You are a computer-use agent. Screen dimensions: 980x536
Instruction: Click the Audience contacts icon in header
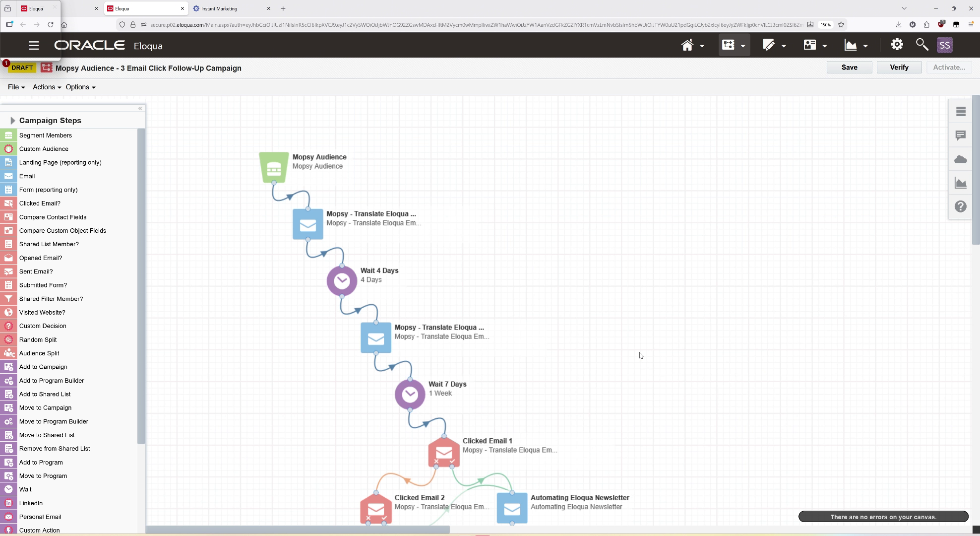click(x=810, y=45)
